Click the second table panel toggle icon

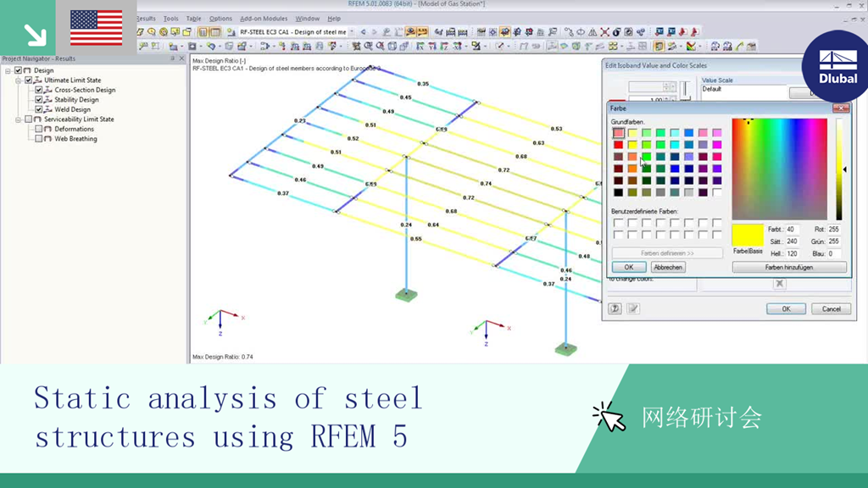tap(215, 32)
